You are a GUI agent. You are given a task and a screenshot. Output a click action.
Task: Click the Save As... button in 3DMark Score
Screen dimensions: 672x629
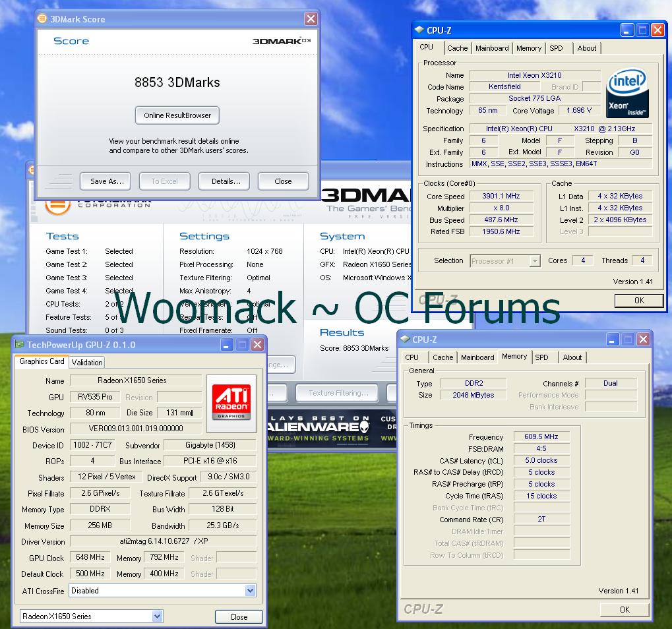[106, 181]
